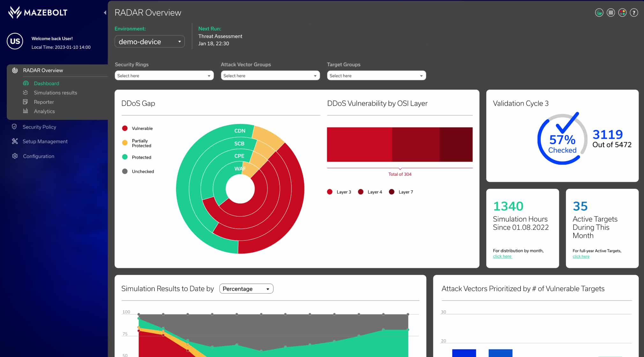Click the colored dots icon in header
Viewport: 644px width, 357px height.
pyautogui.click(x=622, y=13)
